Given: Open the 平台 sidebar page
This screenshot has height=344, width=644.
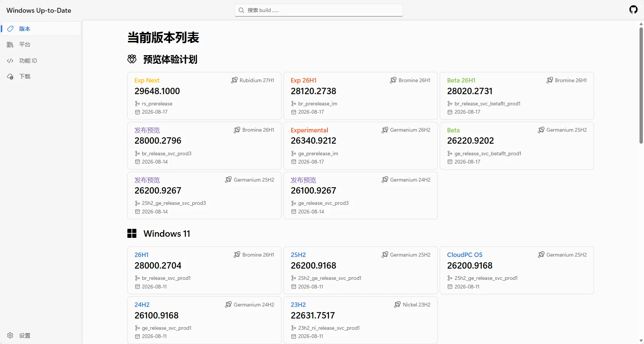Looking at the screenshot, I should click(x=41, y=45).
